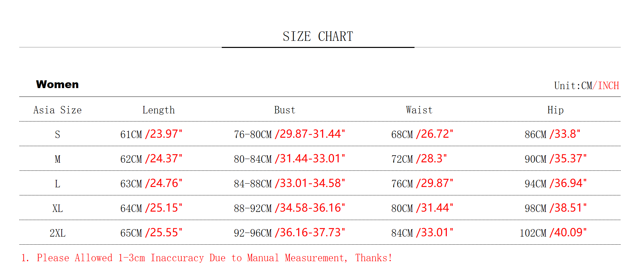This screenshot has height=271, width=644.
Task: Click the 80-84CM bust value
Action: point(253,159)
